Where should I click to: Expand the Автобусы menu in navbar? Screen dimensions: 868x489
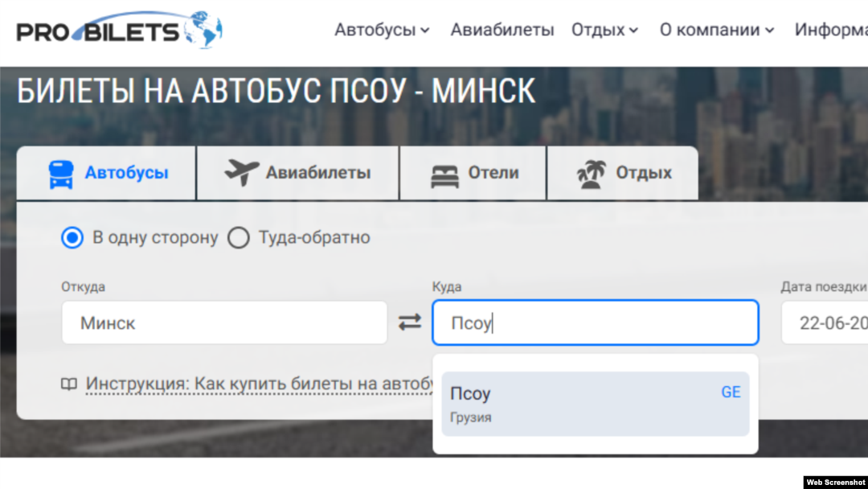click(382, 30)
